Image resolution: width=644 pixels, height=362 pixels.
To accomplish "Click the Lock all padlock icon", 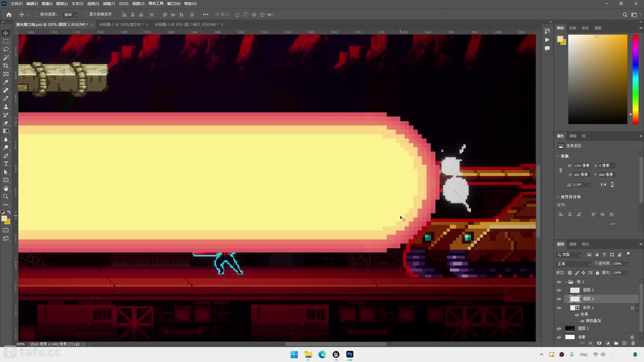I will point(597,273).
